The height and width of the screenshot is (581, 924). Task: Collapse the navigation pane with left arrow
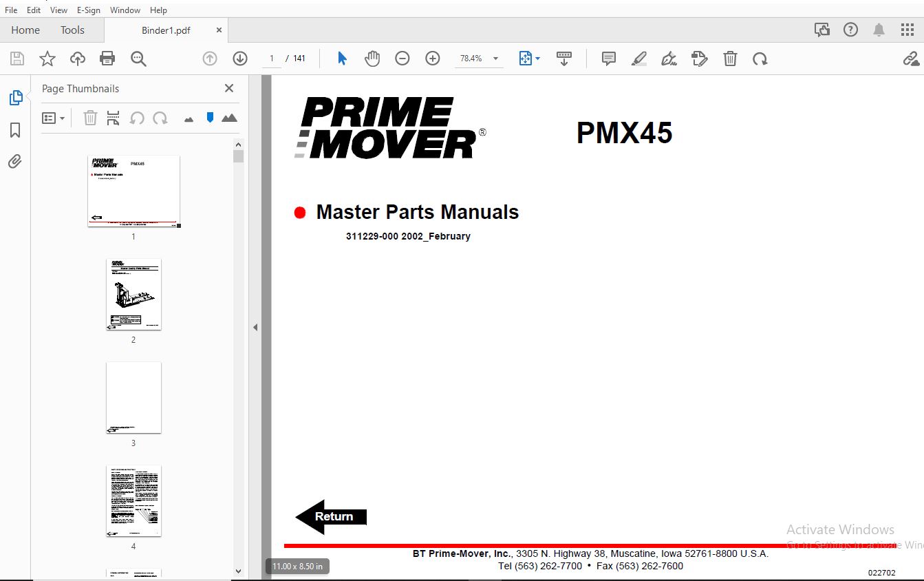[x=255, y=328]
